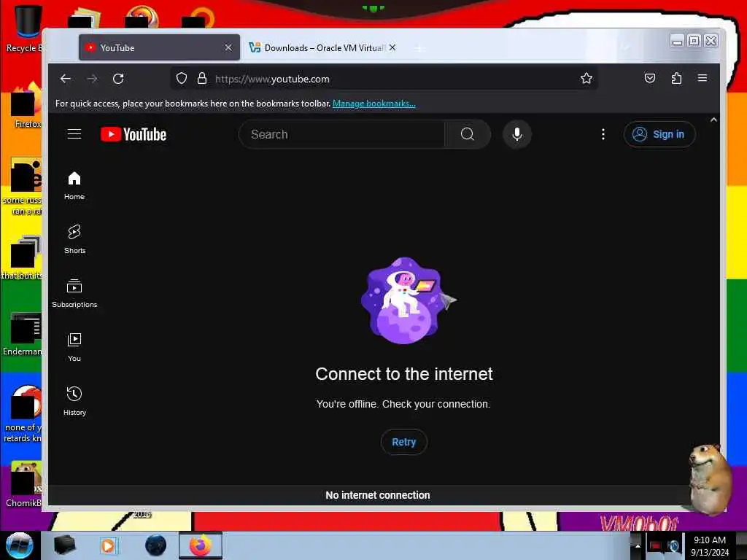Open Shorts in the sidebar
The width and height of the screenshot is (747, 560).
pos(74,239)
